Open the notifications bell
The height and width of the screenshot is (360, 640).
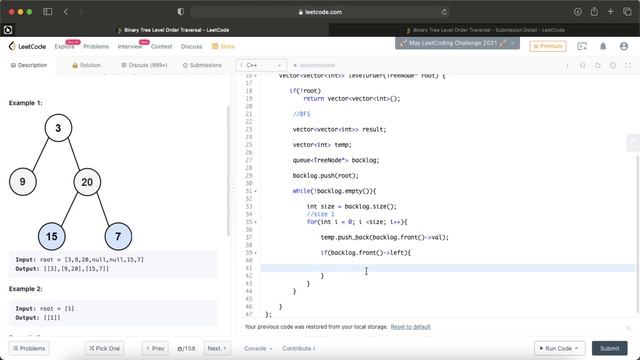coord(603,46)
